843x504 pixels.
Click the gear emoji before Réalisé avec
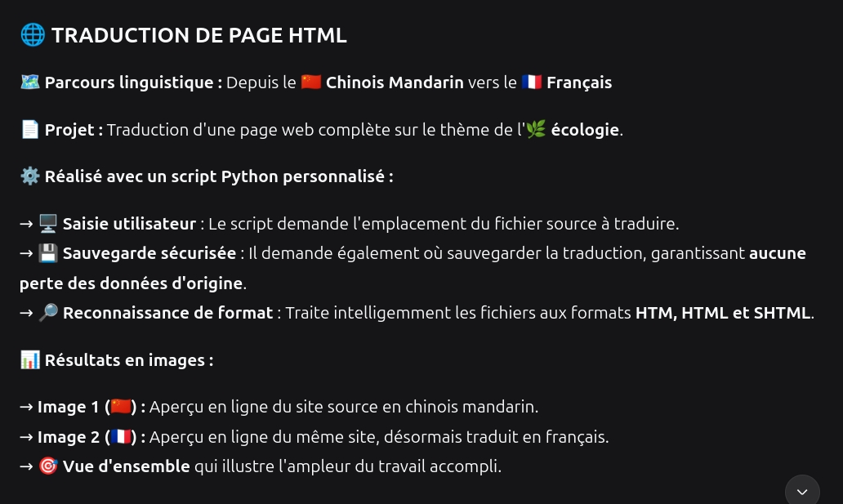30,176
